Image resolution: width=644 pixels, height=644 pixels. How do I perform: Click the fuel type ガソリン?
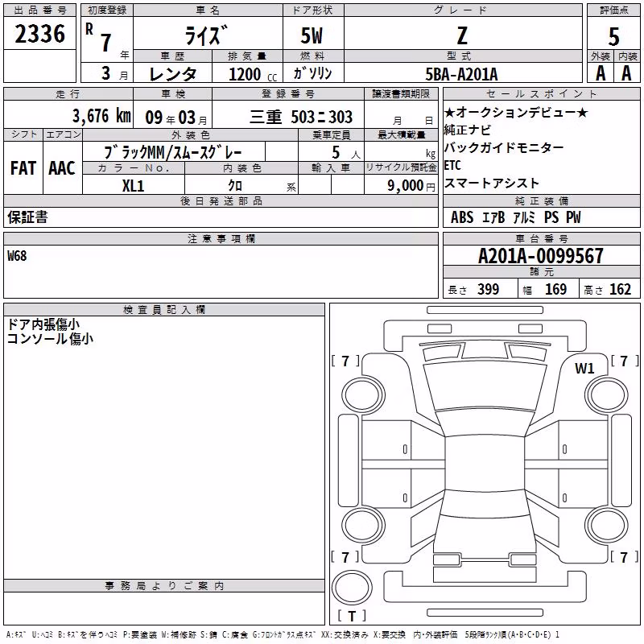coord(312,73)
